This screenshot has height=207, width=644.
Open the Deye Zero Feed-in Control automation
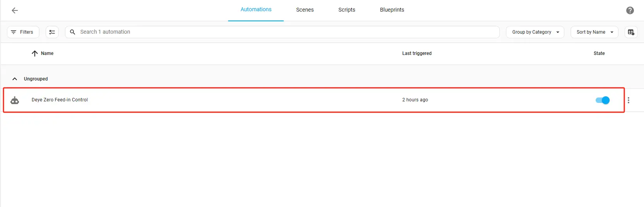tap(60, 100)
